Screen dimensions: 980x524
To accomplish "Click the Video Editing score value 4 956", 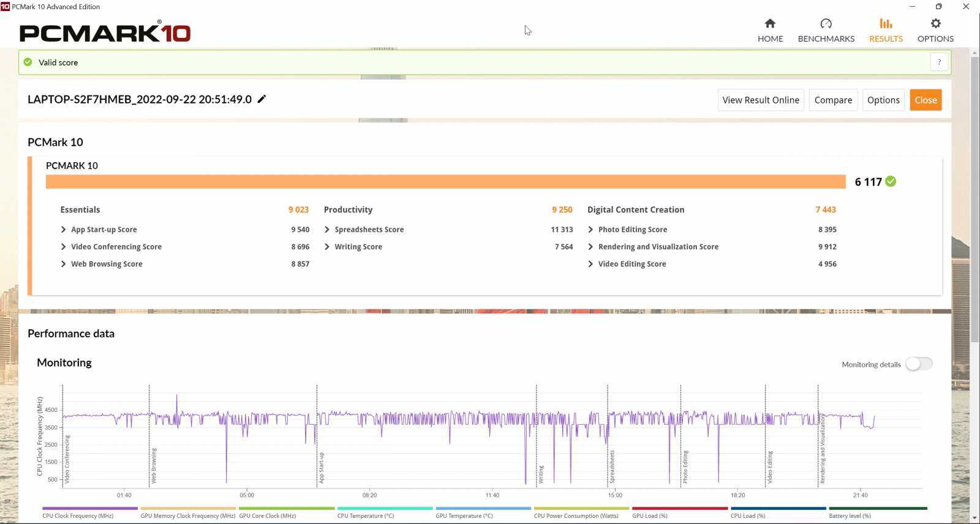I will pos(827,264).
